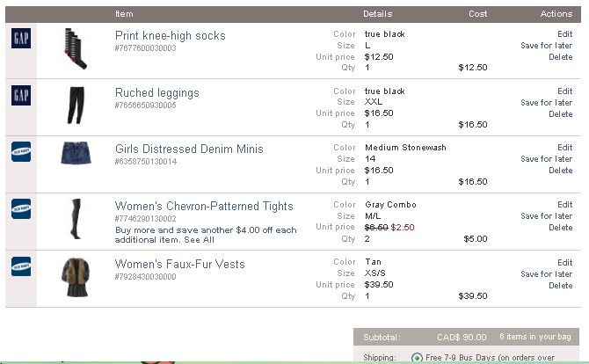
Task: Click Old Navy logo beside Girls Distressed Denim Minis
Action: click(x=20, y=151)
